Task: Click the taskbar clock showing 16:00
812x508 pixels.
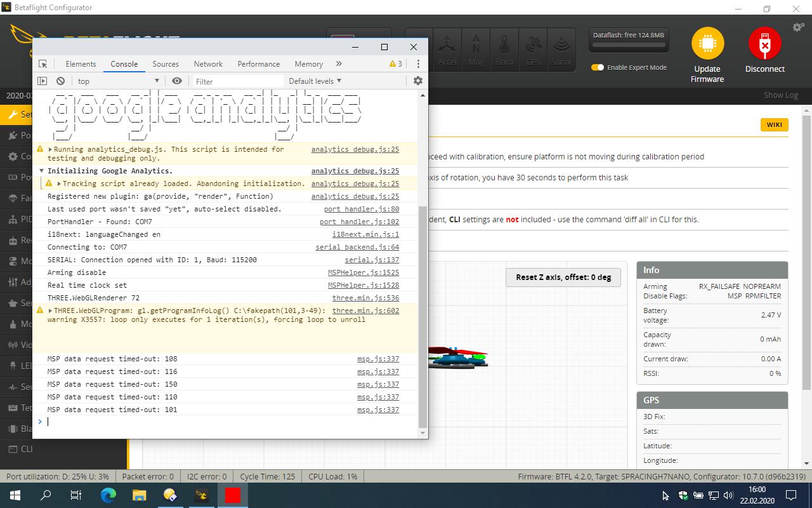Action: (756, 495)
